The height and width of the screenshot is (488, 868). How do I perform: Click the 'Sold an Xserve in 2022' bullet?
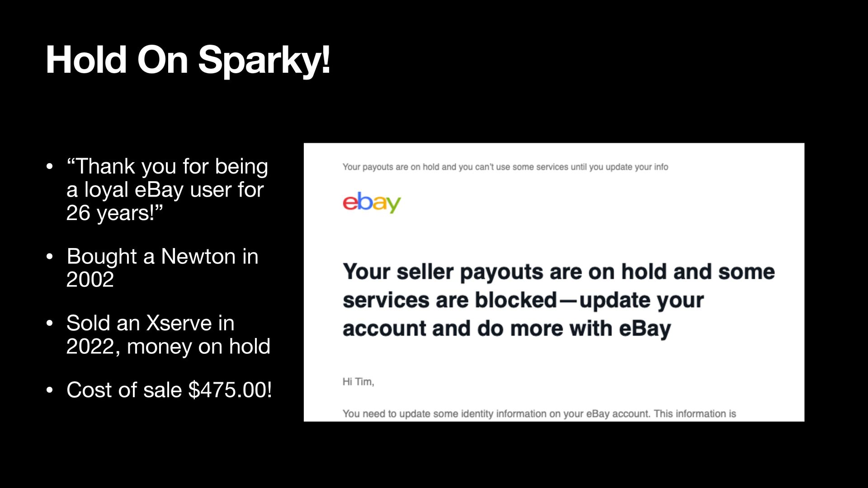point(150,324)
